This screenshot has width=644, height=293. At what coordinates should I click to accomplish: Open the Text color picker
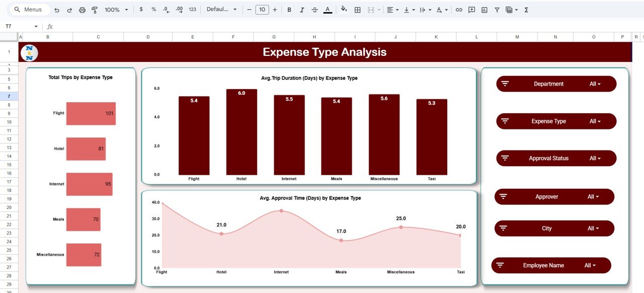tap(327, 9)
